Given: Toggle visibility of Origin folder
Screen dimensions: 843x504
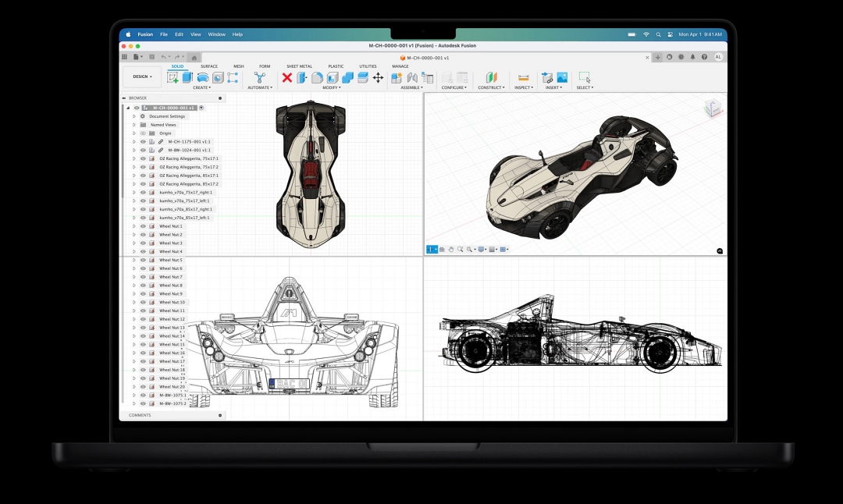Looking at the screenshot, I should (143, 133).
